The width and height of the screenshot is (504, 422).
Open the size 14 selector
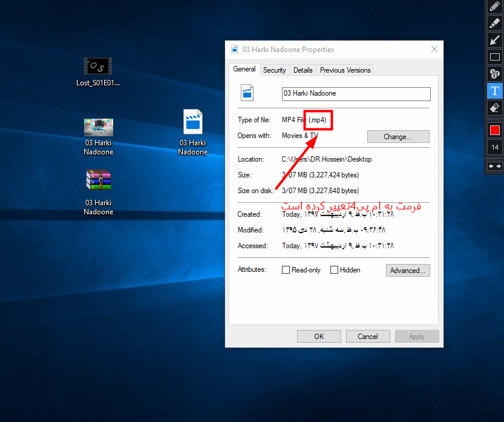(x=494, y=147)
